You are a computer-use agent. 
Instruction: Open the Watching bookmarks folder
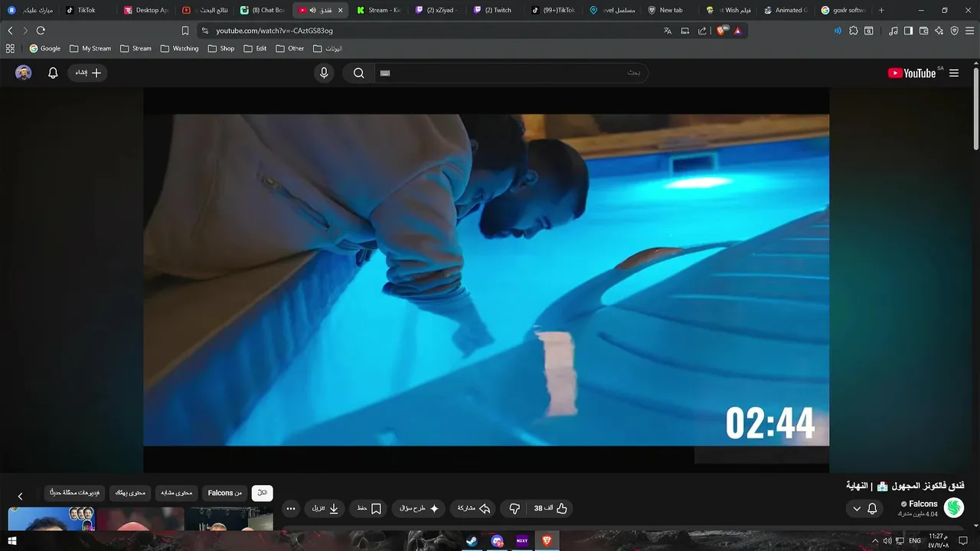tap(180, 48)
